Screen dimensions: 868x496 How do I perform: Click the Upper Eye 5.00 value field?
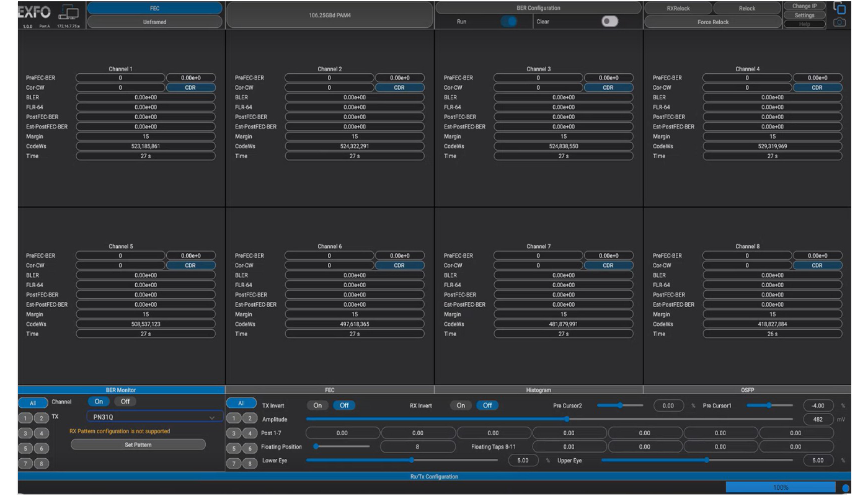point(817,460)
